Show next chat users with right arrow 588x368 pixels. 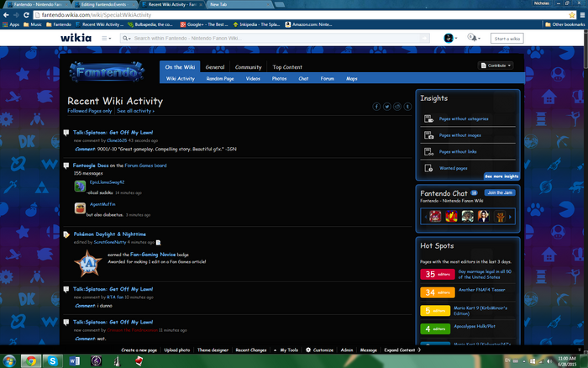pos(510,217)
